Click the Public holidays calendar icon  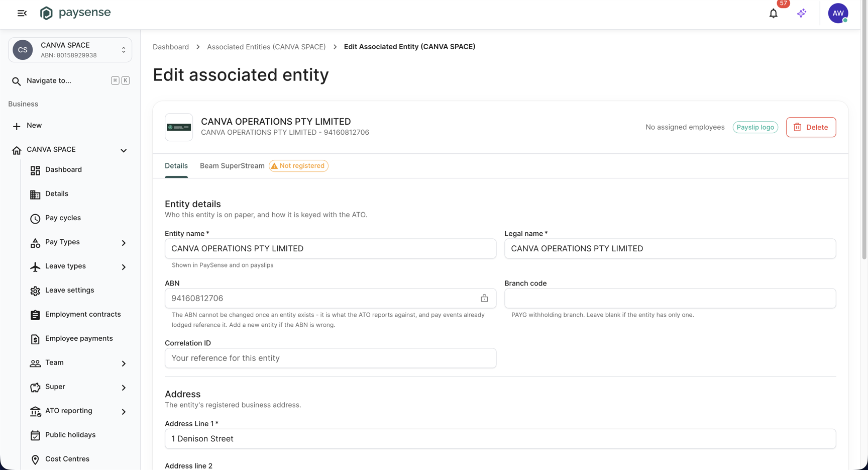tap(35, 436)
